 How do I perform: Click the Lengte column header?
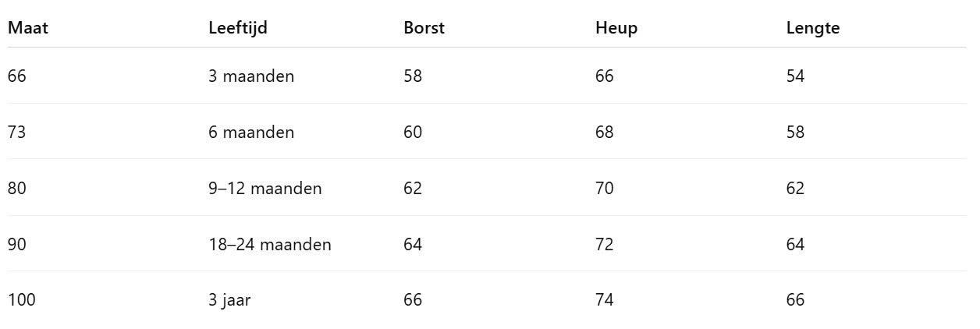coord(812,28)
